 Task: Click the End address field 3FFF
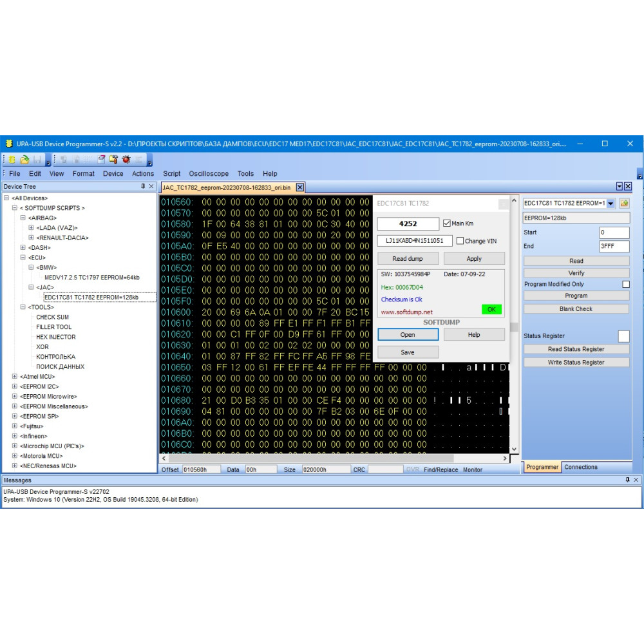click(614, 246)
